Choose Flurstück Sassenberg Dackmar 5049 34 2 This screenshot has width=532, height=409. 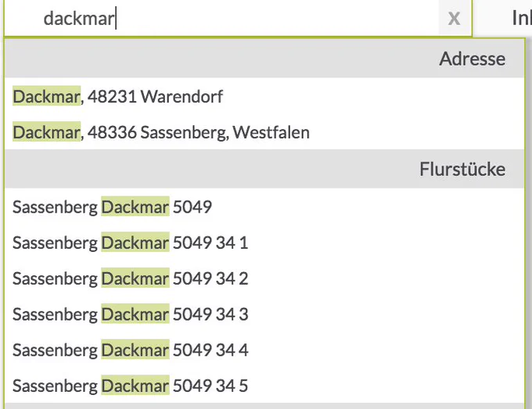point(264,278)
